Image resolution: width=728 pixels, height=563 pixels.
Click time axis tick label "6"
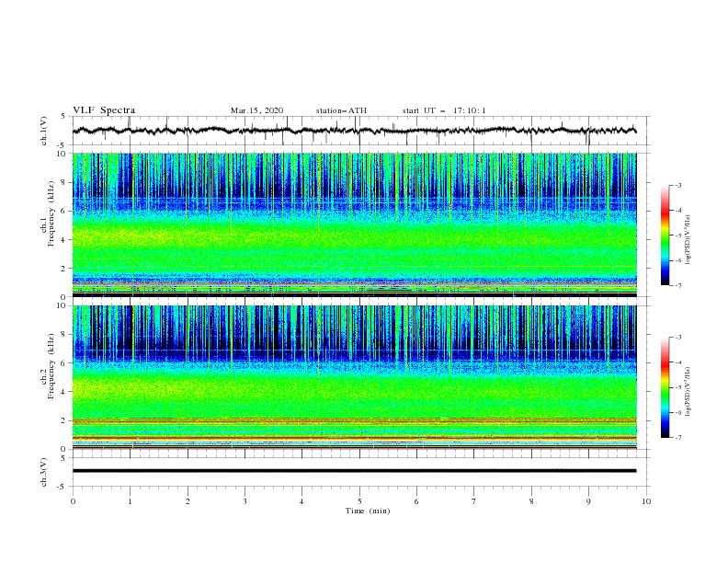point(417,501)
